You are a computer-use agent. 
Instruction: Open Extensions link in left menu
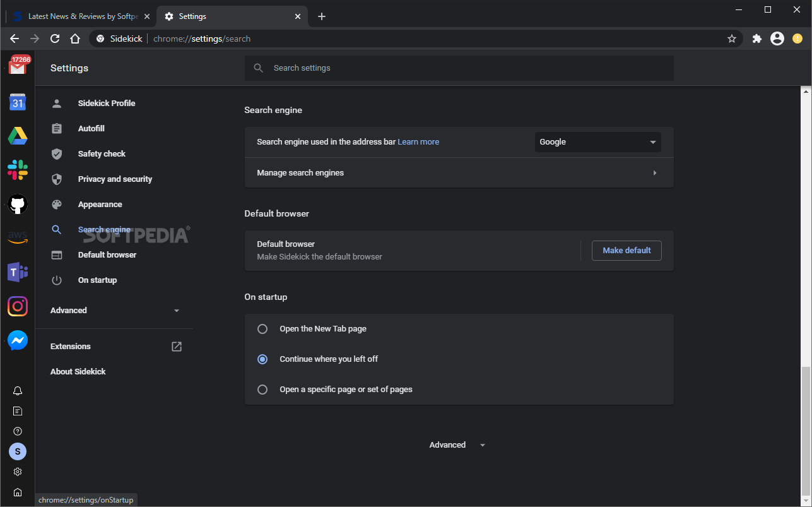coord(71,347)
